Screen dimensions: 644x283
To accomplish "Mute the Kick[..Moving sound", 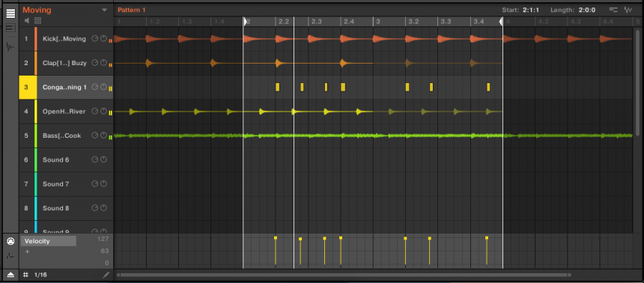I will point(103,39).
